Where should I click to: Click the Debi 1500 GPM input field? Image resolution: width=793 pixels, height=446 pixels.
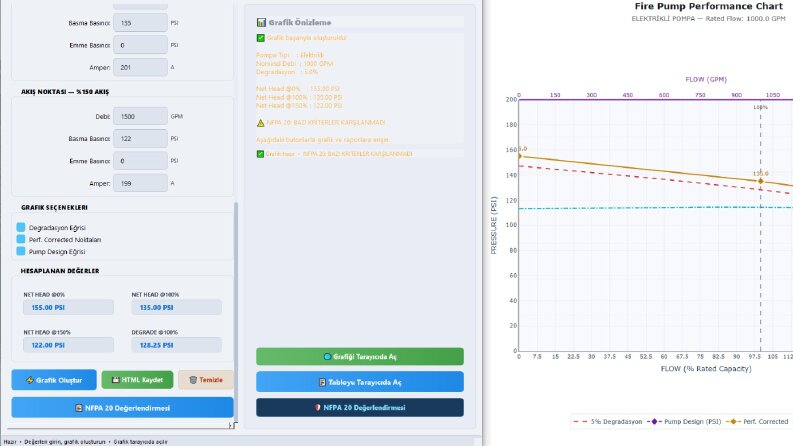coord(140,116)
